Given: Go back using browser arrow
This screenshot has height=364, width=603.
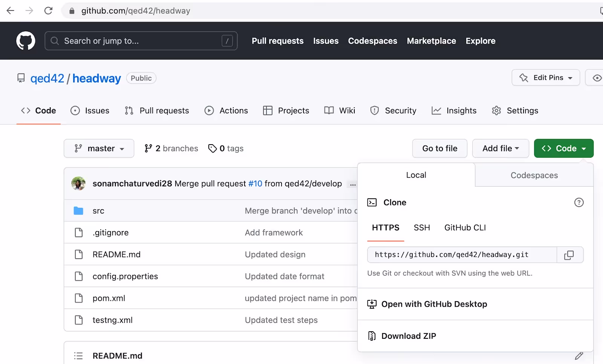Looking at the screenshot, I should click(11, 11).
